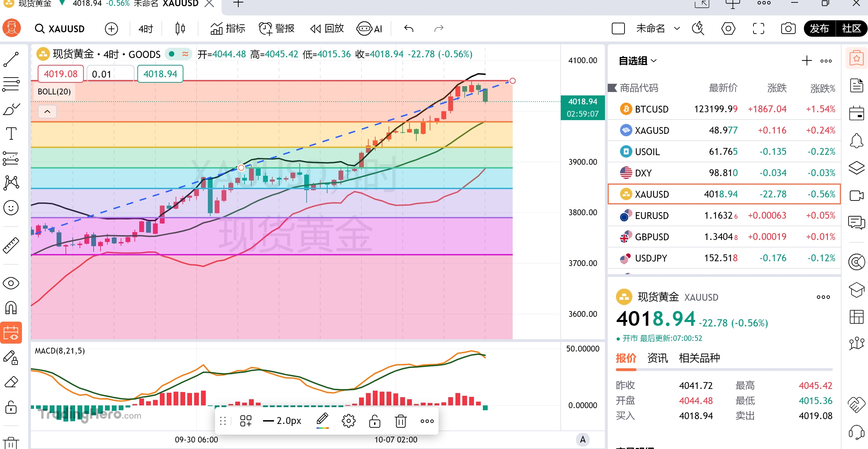The width and height of the screenshot is (868, 449).
Task: Take a chart screenshot with camera icon
Action: pyautogui.click(x=788, y=28)
